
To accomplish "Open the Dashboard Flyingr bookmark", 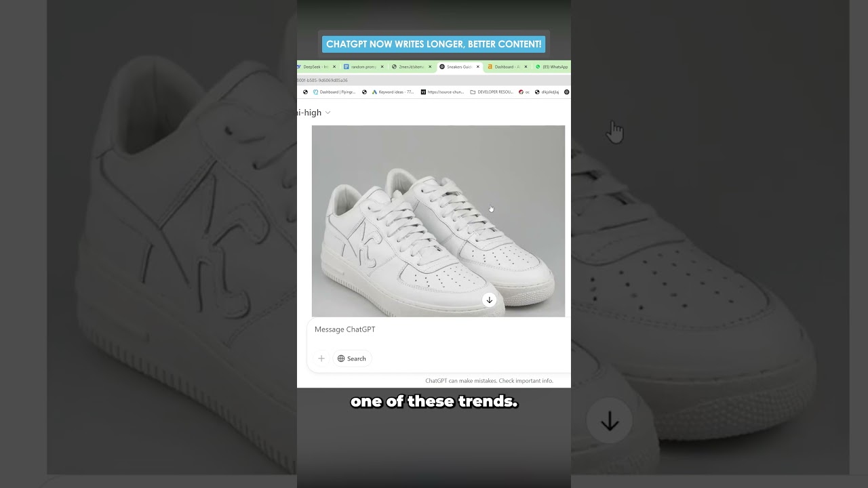I will tap(334, 92).
